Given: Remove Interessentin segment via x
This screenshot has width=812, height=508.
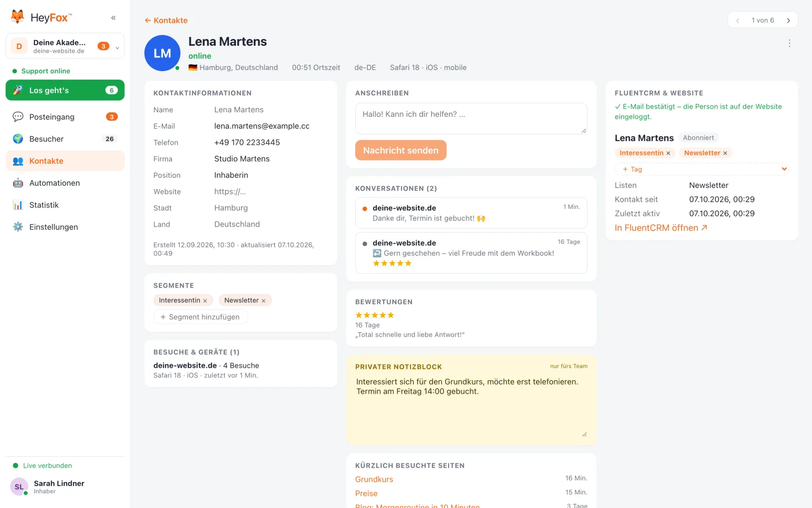Looking at the screenshot, I should (205, 301).
